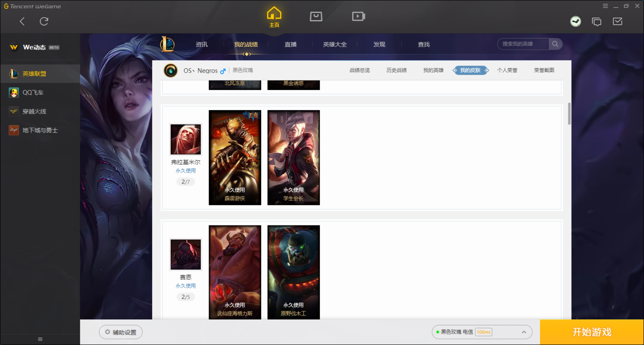Image resolution: width=644 pixels, height=345 pixels.
Task: Open 发现 tab
Action: [x=379, y=44]
